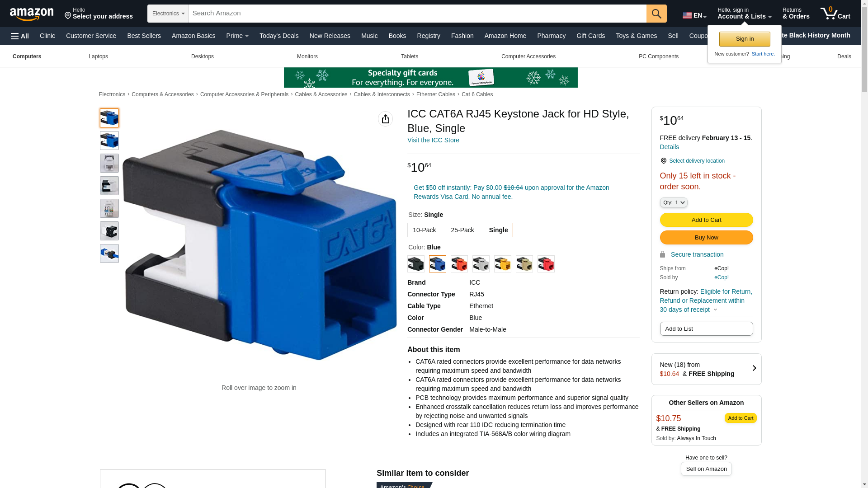The image size is (868, 488).
Task: Click the Search Amazon input field
Action: point(417,14)
